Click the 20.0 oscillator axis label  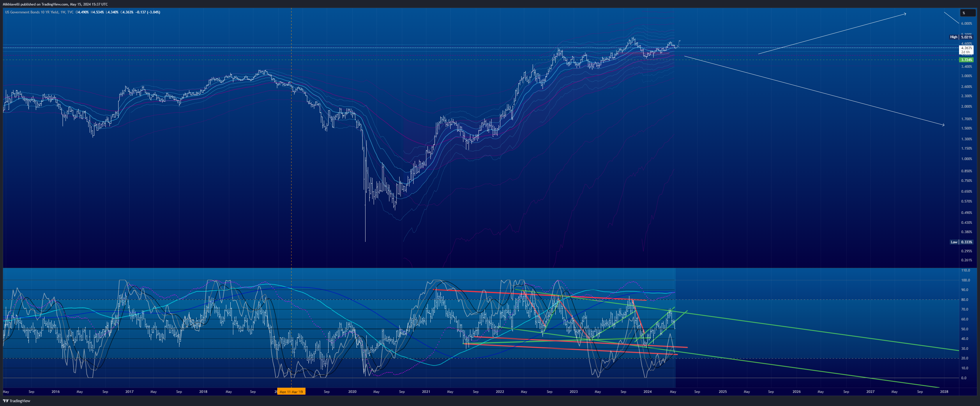click(x=965, y=358)
